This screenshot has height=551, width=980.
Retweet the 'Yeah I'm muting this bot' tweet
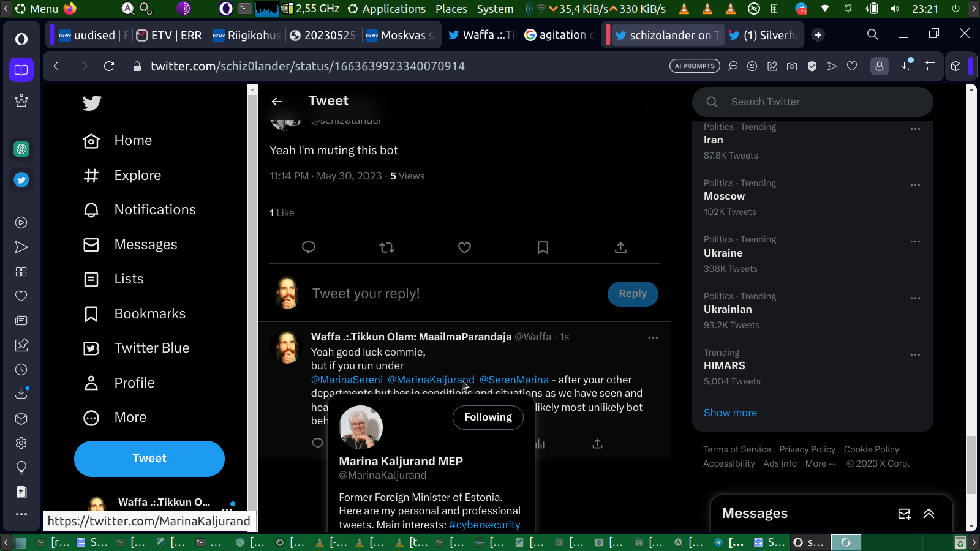[386, 247]
